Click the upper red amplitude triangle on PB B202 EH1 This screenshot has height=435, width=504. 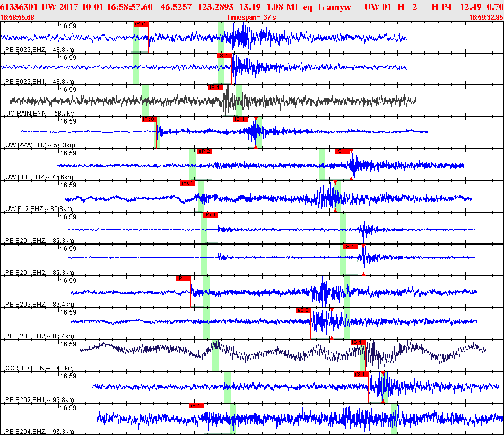click(x=383, y=373)
